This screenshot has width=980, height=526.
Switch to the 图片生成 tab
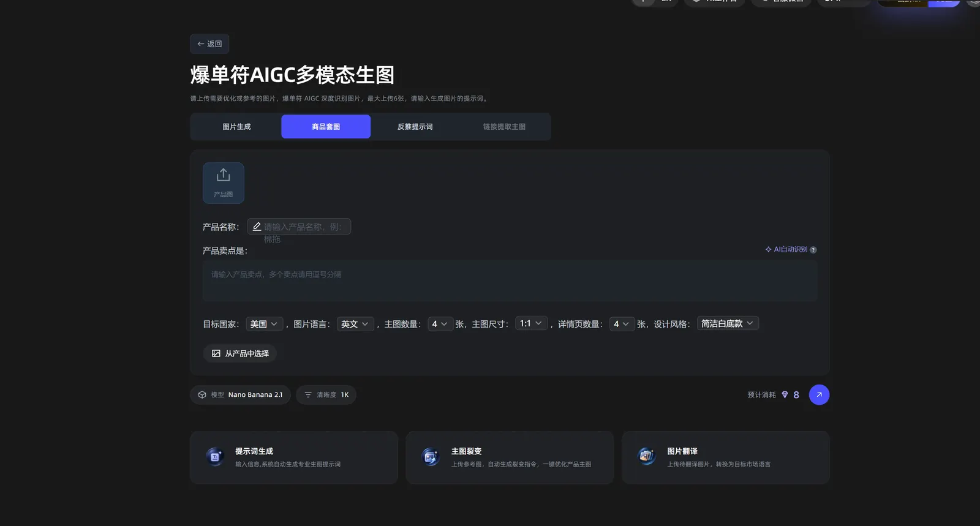pos(236,127)
